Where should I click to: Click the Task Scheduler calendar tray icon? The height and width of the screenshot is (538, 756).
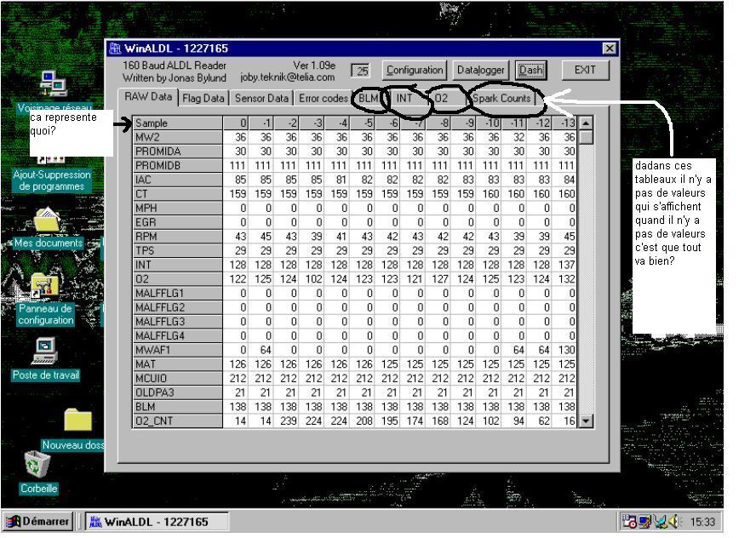tap(629, 521)
